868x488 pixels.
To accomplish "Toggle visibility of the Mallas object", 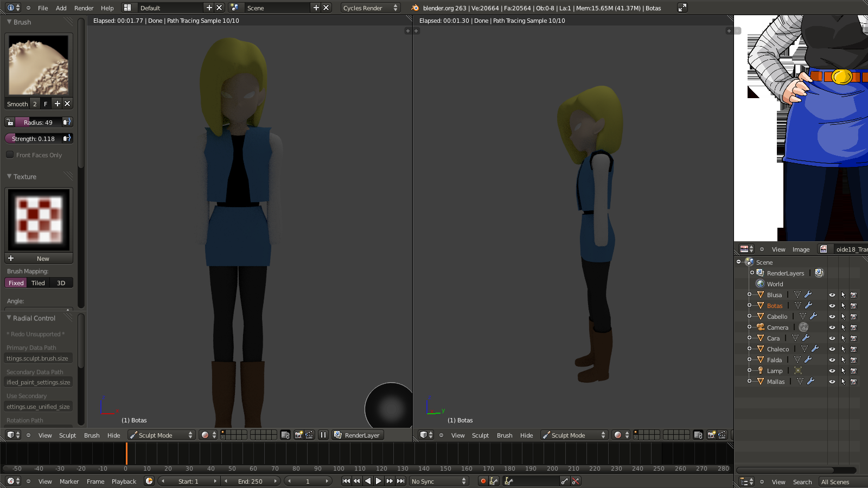I will [832, 382].
